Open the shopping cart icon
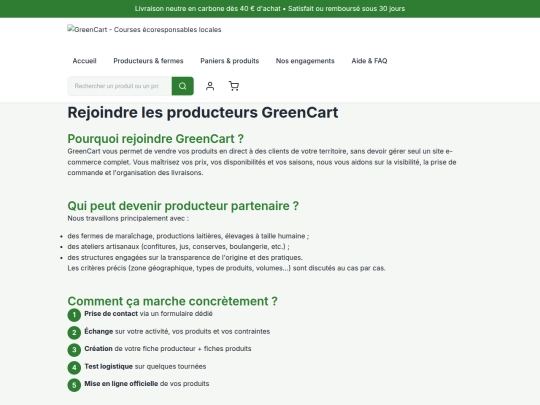 234,86
